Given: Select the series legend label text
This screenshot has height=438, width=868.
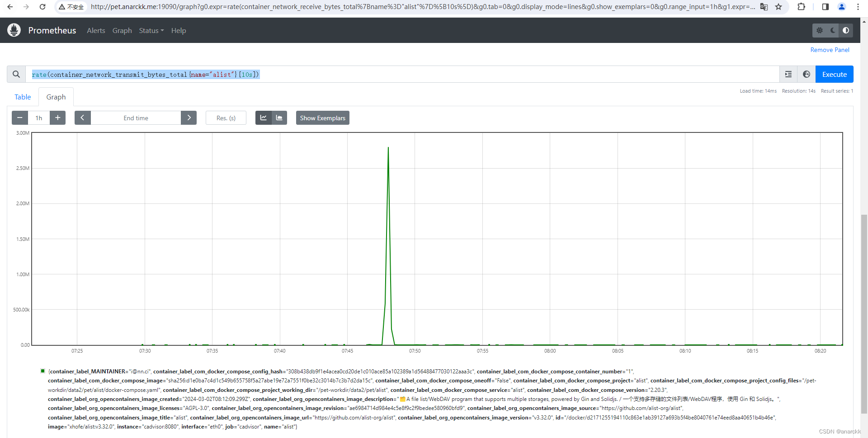Looking at the screenshot, I should (x=432, y=399).
